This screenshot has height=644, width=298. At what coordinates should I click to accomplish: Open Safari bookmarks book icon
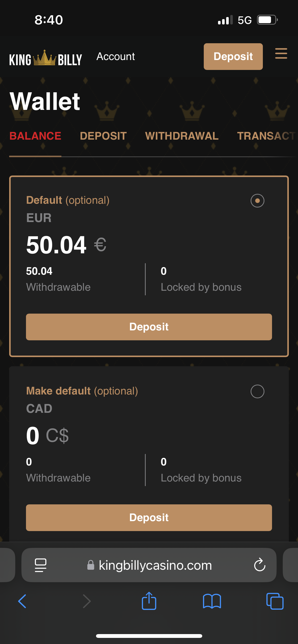tap(212, 601)
